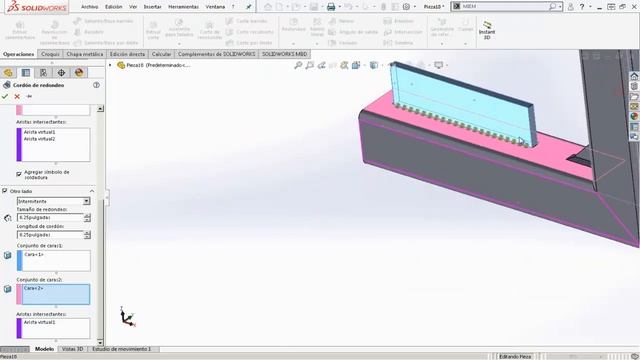Switch to the Chapa metálica tab

pos(84,54)
